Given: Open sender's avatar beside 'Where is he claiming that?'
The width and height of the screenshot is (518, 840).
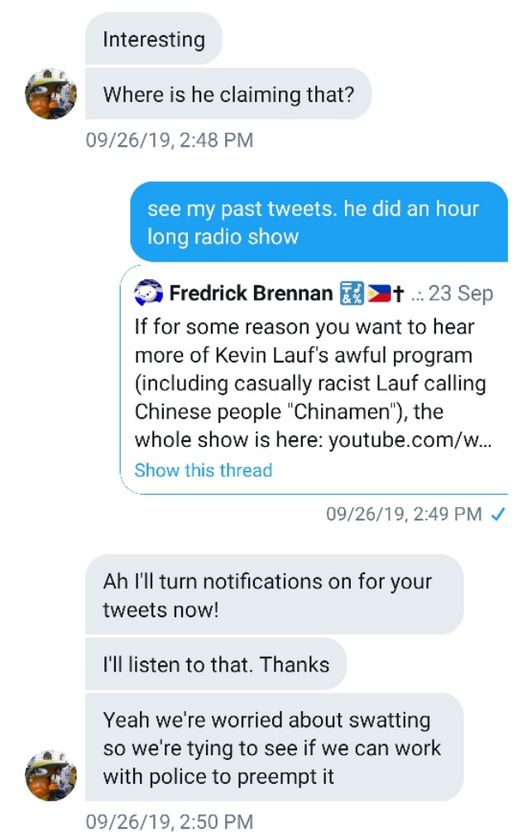Looking at the screenshot, I should pos(51,94).
